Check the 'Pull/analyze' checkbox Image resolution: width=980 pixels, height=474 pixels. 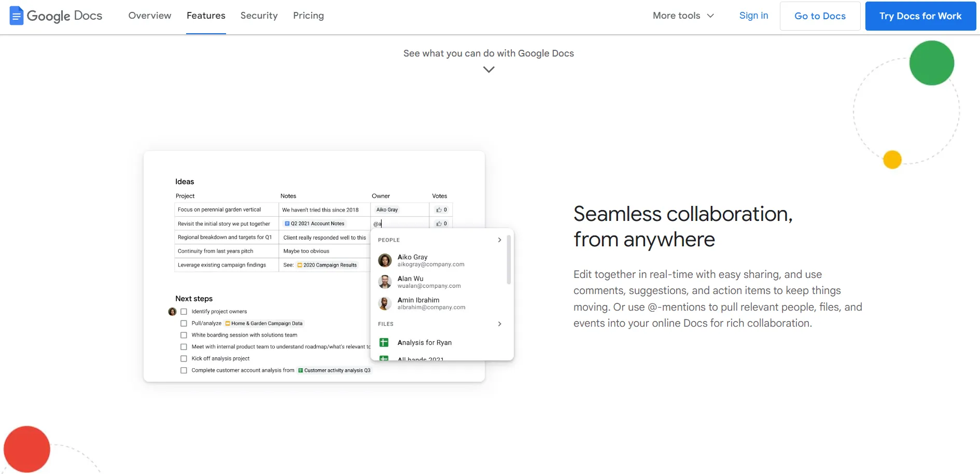point(184,323)
